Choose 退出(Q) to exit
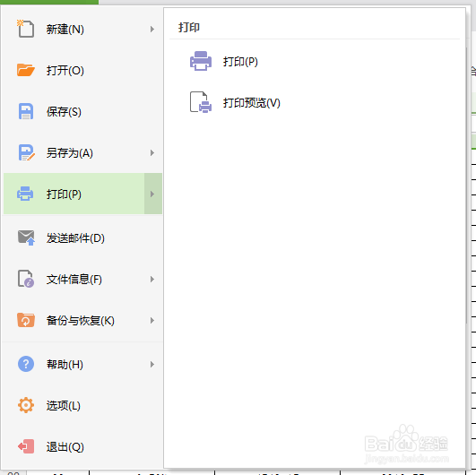 [x=82, y=447]
